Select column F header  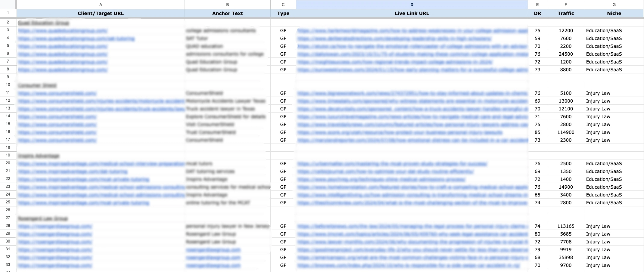coord(566,5)
